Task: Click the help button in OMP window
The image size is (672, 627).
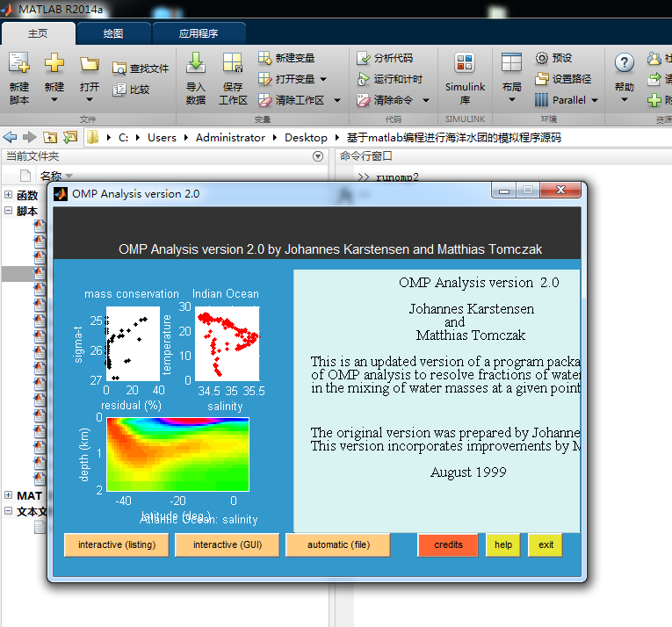Action: (503, 544)
